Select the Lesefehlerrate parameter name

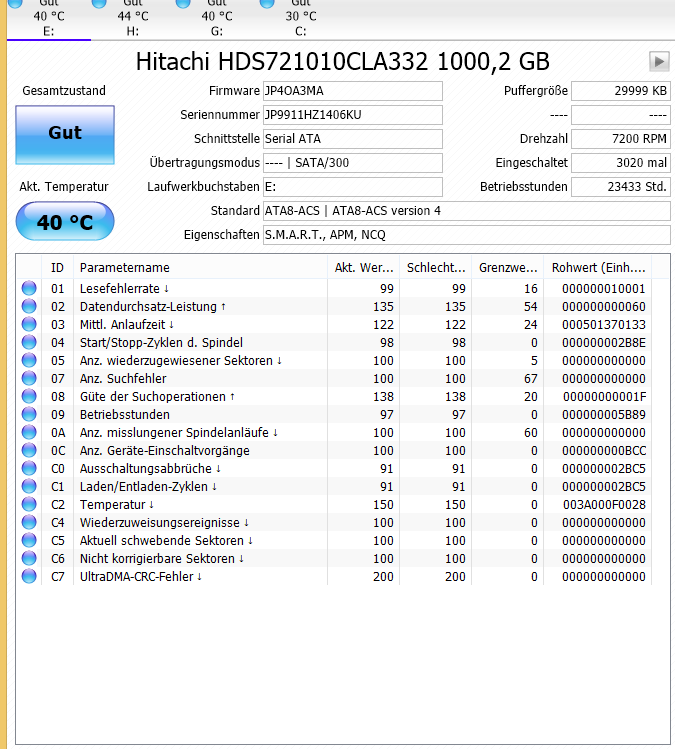pos(124,289)
